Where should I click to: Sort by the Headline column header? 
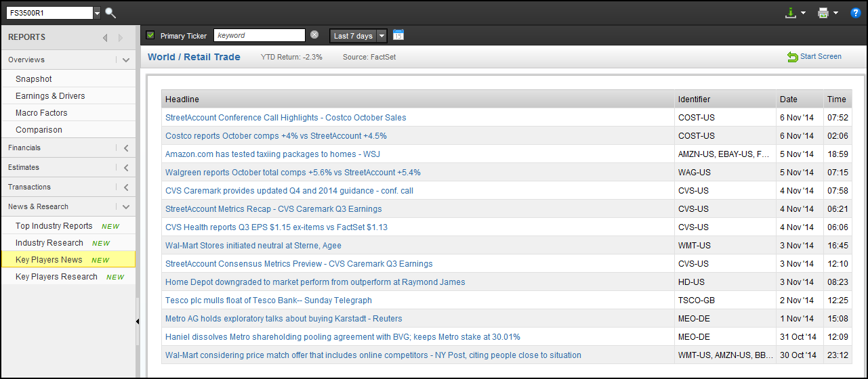418,99
